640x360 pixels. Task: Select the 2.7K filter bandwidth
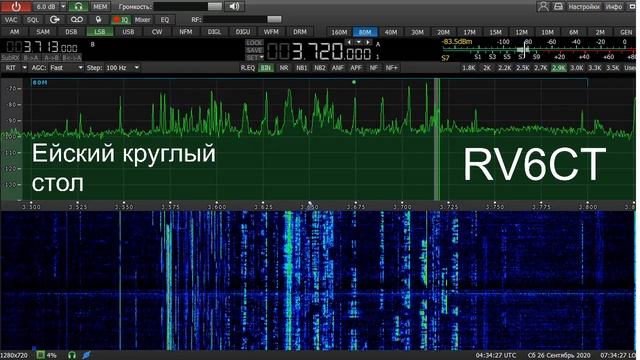[540, 68]
